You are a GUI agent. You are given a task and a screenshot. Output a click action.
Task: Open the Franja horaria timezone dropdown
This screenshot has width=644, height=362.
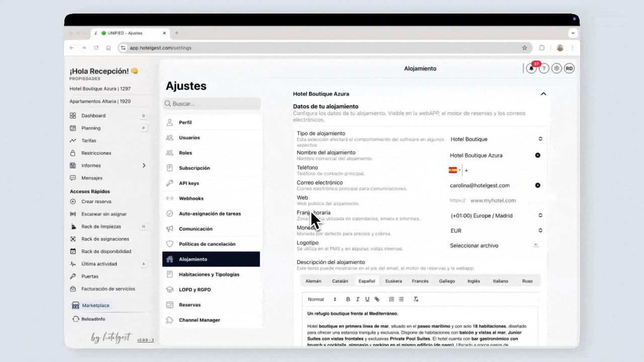click(496, 216)
